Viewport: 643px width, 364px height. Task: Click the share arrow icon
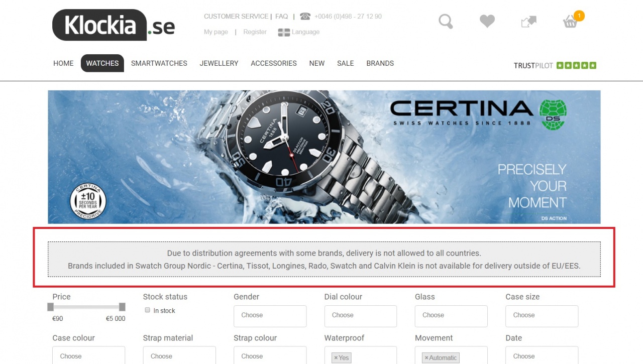point(528,22)
